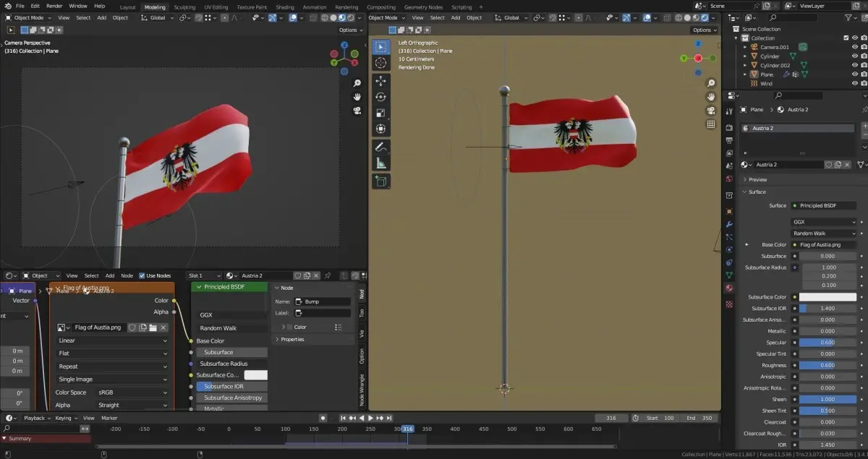The width and height of the screenshot is (868, 459).
Task: Expand Preview panel in material properties
Action: click(757, 179)
